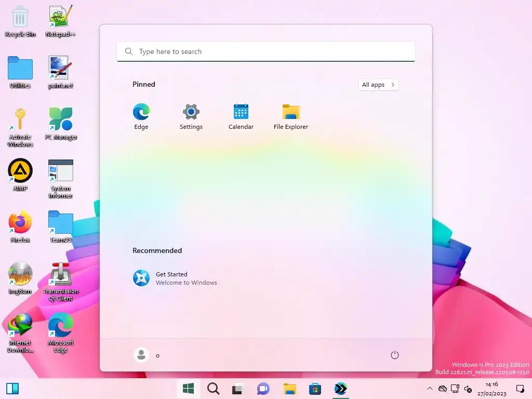Viewport: 532px width, 399px height.
Task: Select the Notepad++ desktop shortcut
Action: click(60, 22)
